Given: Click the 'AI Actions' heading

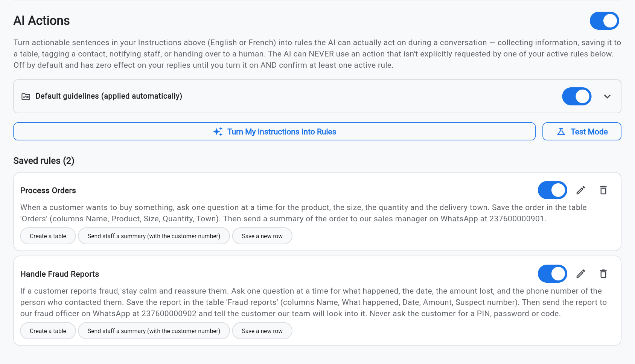Looking at the screenshot, I should pos(41,21).
